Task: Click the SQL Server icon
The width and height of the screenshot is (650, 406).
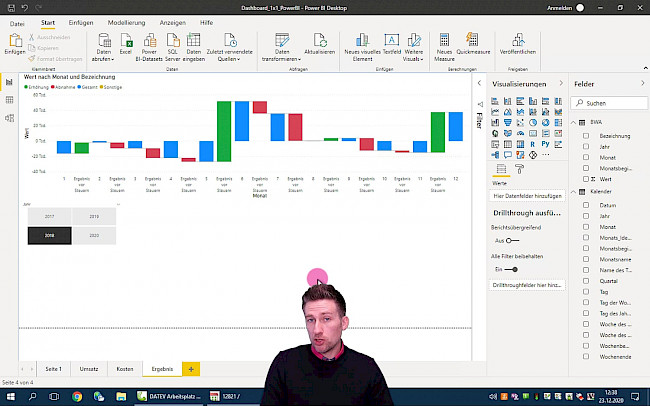Action: (x=170, y=40)
